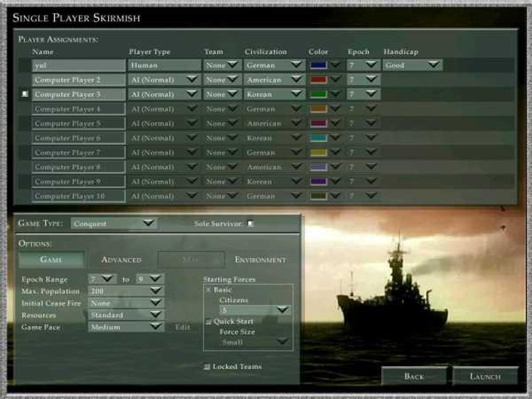The image size is (532, 399).
Task: Open the Force Size dropdown showing Small
Action: [255, 342]
